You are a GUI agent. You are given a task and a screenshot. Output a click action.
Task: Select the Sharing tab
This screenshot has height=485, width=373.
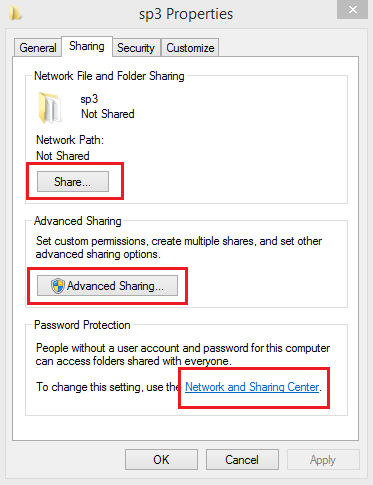point(87,46)
